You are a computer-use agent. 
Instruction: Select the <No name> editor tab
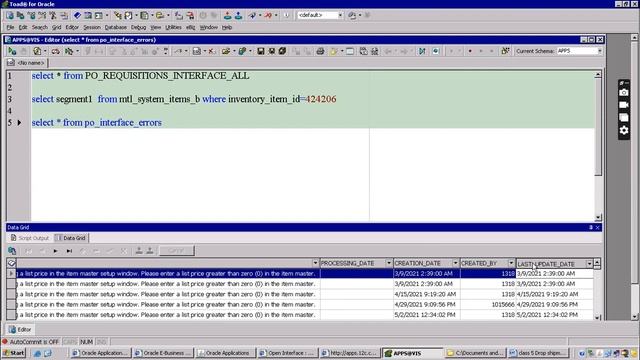[27, 63]
